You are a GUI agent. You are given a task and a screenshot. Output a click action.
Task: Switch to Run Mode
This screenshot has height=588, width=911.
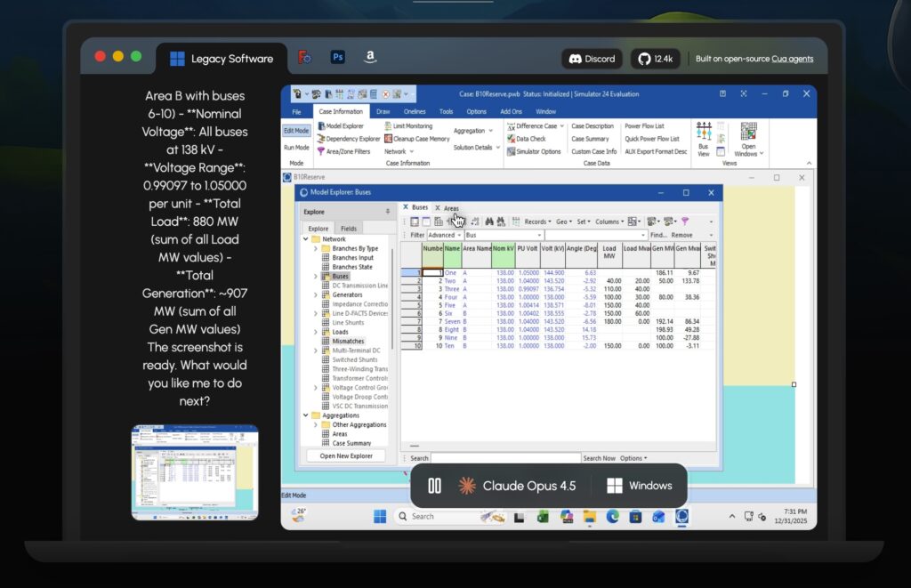tap(296, 148)
